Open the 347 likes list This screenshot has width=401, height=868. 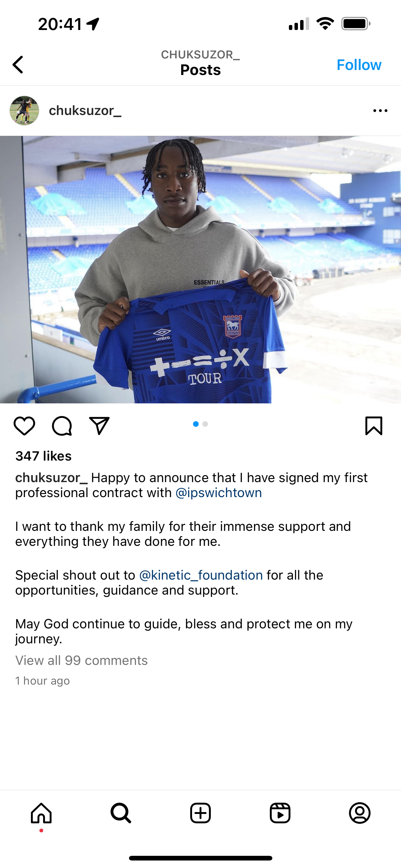[43, 456]
